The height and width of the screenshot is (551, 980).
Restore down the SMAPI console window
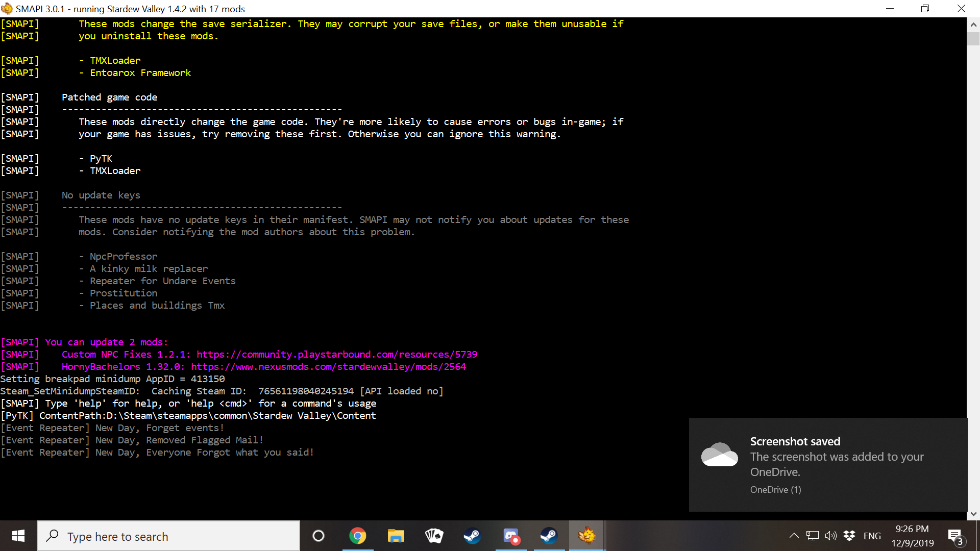click(925, 8)
